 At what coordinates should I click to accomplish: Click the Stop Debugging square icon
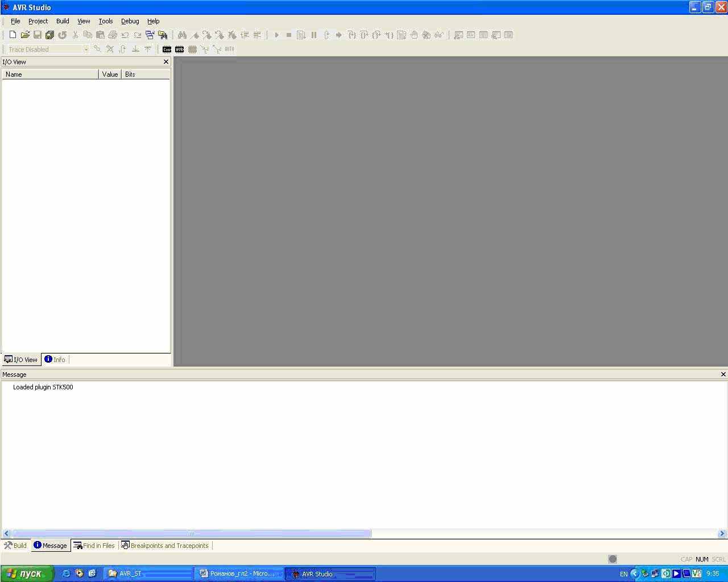289,35
